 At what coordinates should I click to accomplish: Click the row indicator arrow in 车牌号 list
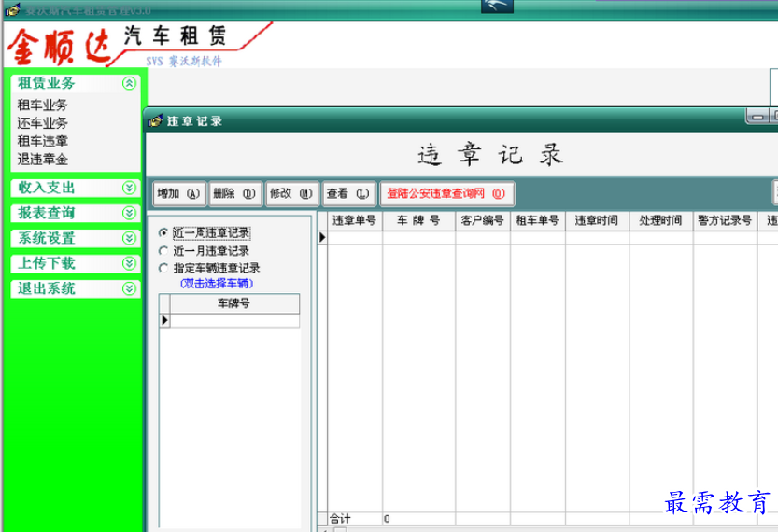pyautogui.click(x=164, y=321)
